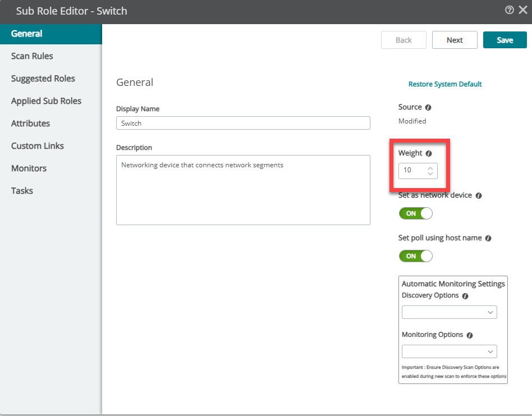Save the sub role settings
The width and height of the screenshot is (532, 416).
(x=505, y=40)
